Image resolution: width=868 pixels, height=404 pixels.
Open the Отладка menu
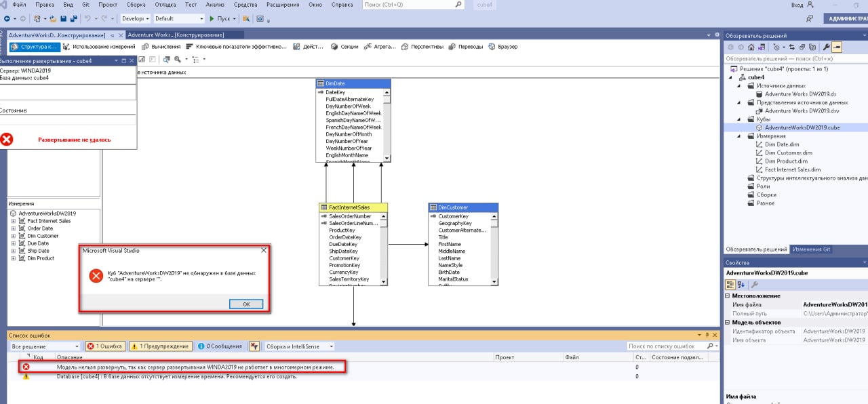(x=165, y=5)
